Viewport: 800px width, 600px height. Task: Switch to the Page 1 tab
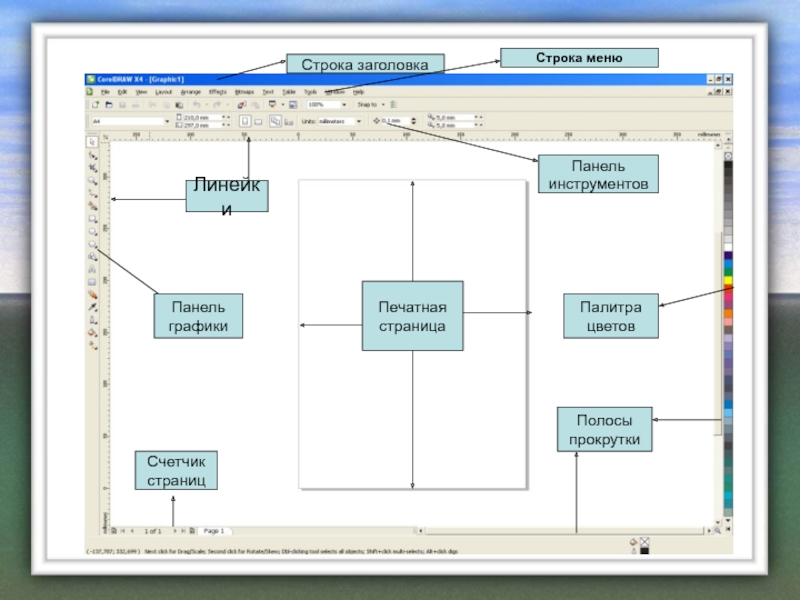[214, 531]
